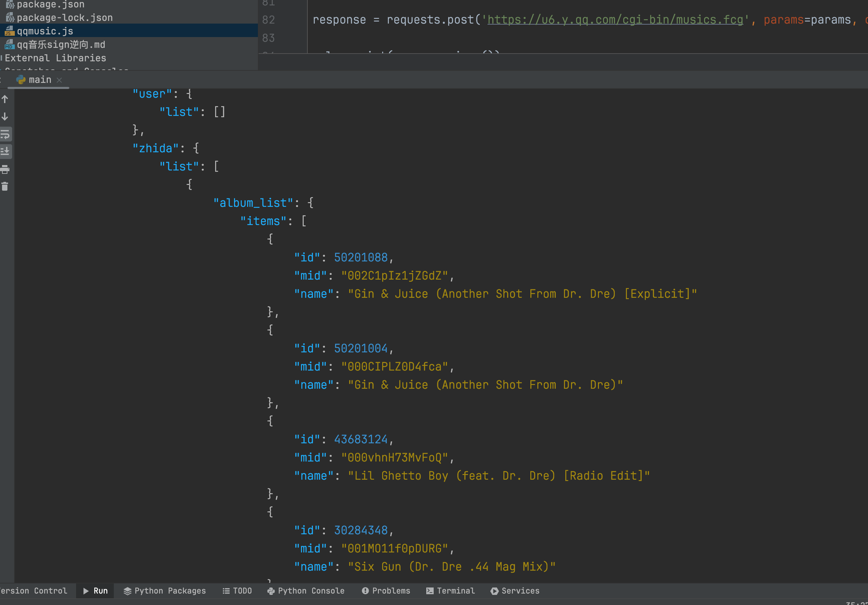
Task: Open the Python Packages tool window
Action: pyautogui.click(x=165, y=591)
